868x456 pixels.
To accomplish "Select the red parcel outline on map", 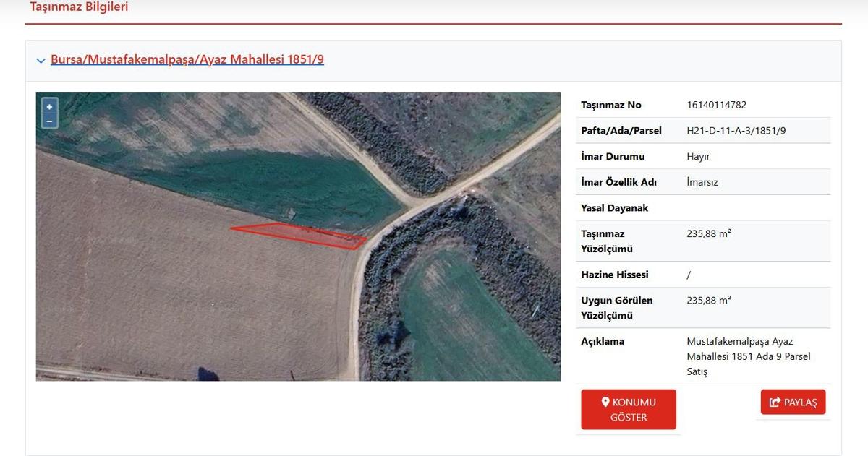I will (x=304, y=234).
